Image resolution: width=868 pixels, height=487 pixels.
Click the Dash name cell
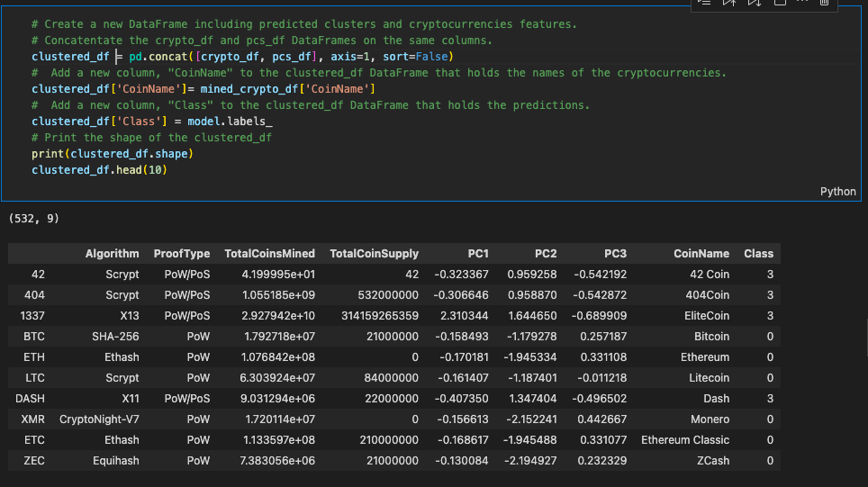click(x=717, y=399)
